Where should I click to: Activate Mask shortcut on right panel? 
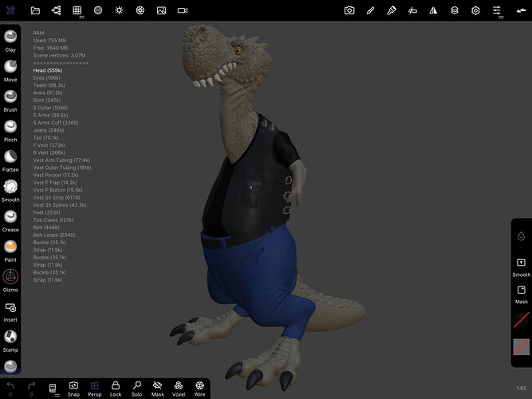tap(521, 294)
